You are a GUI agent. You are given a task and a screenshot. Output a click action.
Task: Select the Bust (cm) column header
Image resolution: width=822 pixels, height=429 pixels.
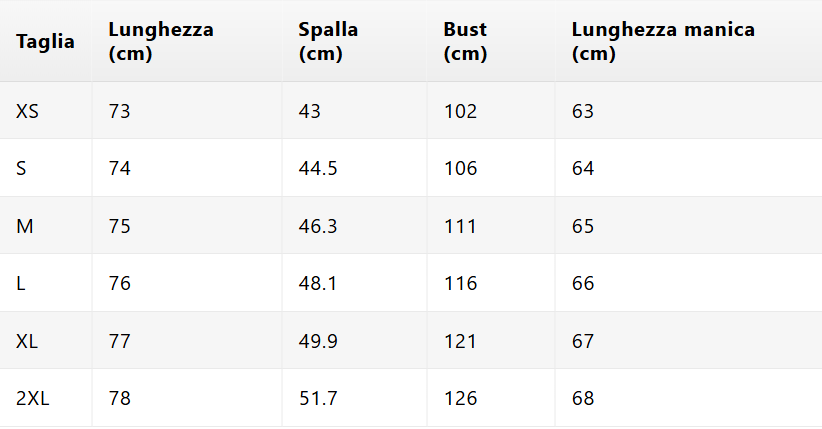click(465, 41)
